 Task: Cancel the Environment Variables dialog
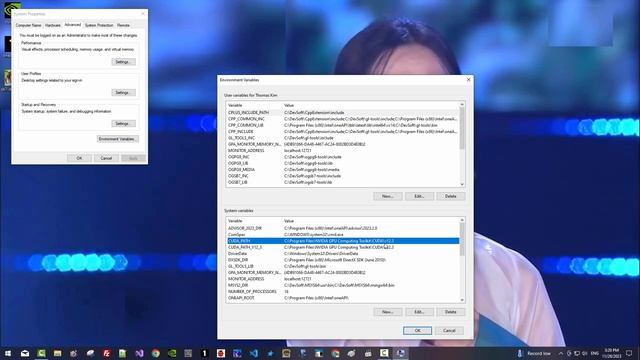tap(449, 331)
